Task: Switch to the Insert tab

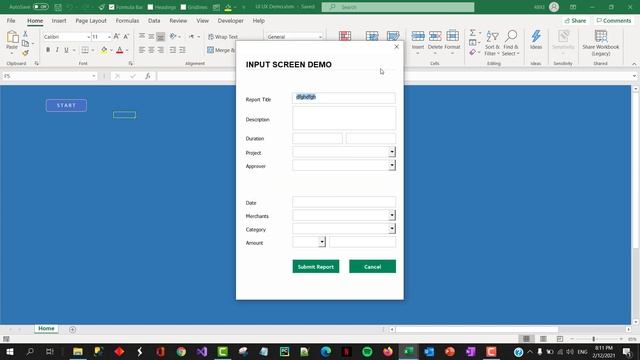Action: 59,21
